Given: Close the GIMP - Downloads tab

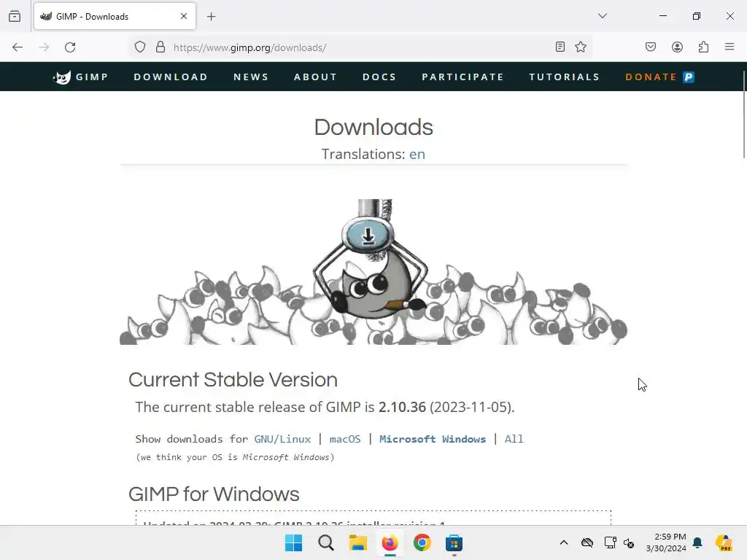Looking at the screenshot, I should [184, 16].
